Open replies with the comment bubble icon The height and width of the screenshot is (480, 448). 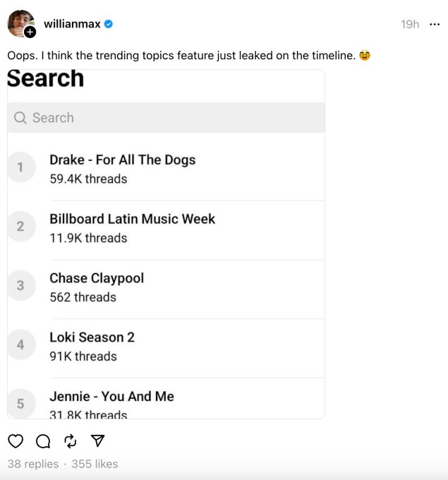(43, 441)
